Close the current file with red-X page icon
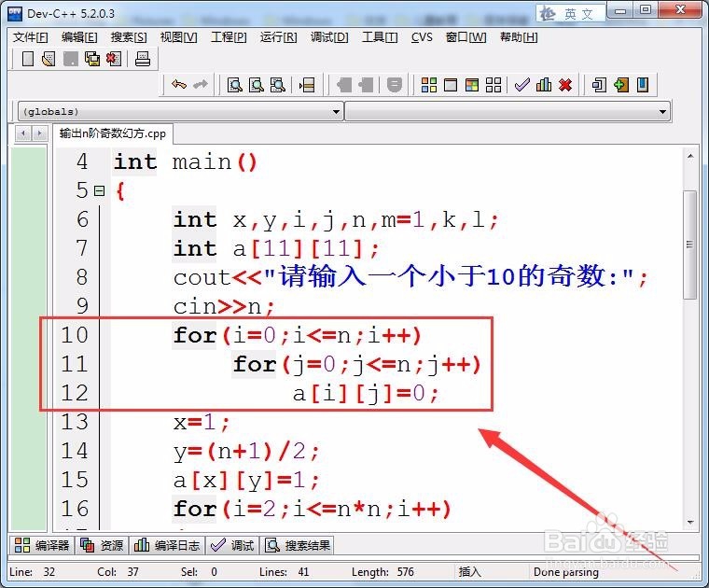This screenshot has height=588, width=709. pos(114,59)
